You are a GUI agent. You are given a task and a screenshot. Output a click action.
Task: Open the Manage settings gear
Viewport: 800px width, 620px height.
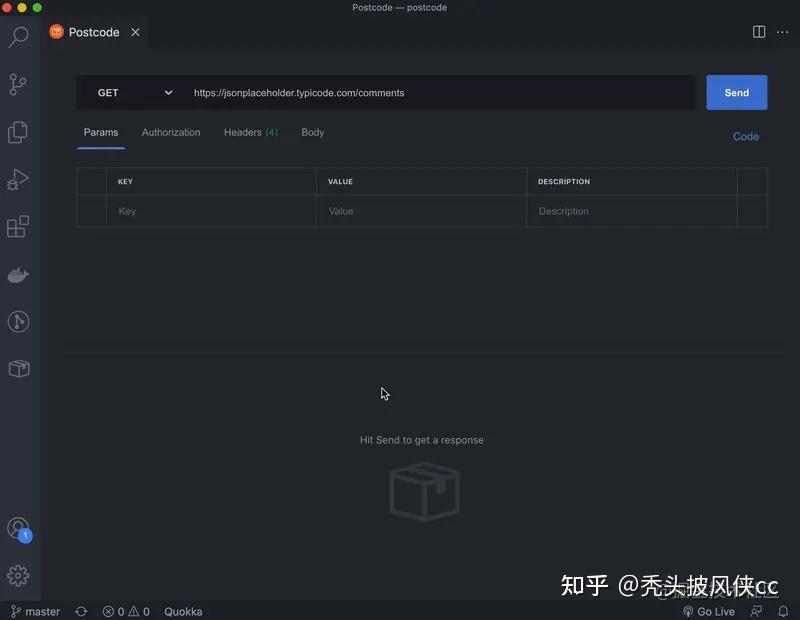pos(18,576)
